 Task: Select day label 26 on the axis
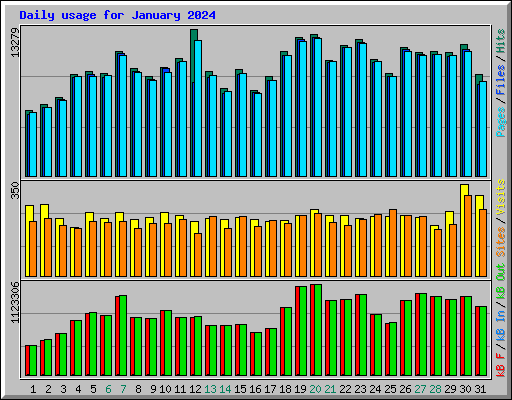tap(405, 389)
